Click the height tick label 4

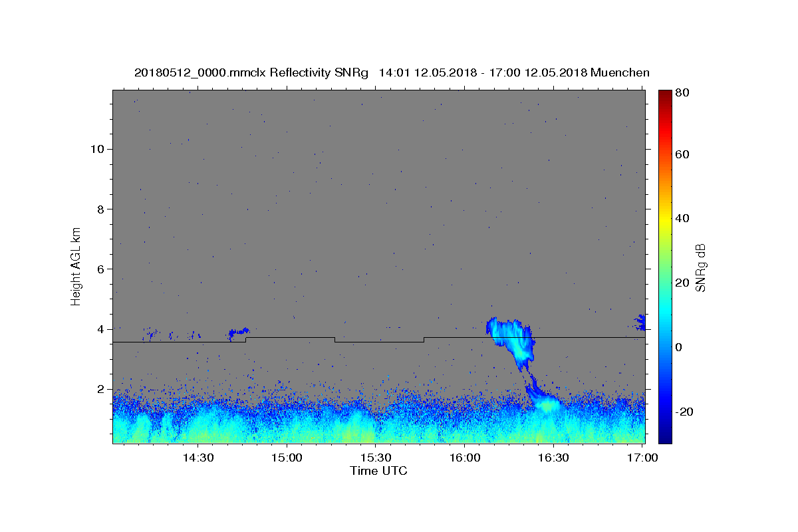(101, 329)
